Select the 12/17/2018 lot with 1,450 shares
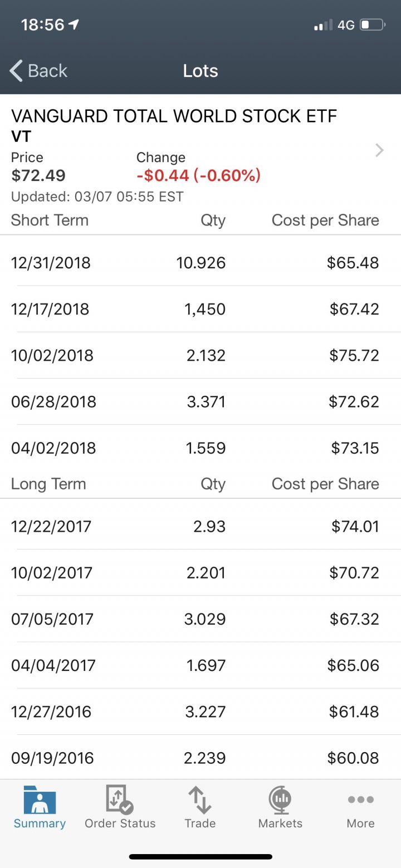This screenshot has width=401, height=868. click(x=200, y=309)
